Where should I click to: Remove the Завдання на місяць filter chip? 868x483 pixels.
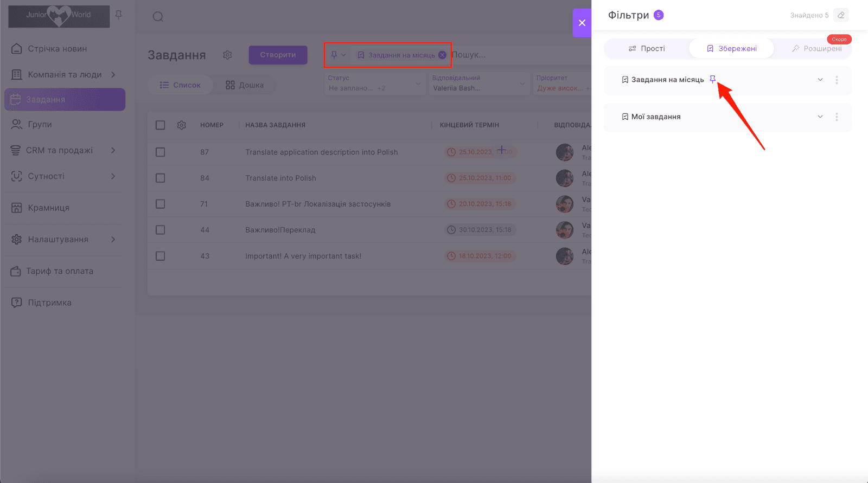442,55
